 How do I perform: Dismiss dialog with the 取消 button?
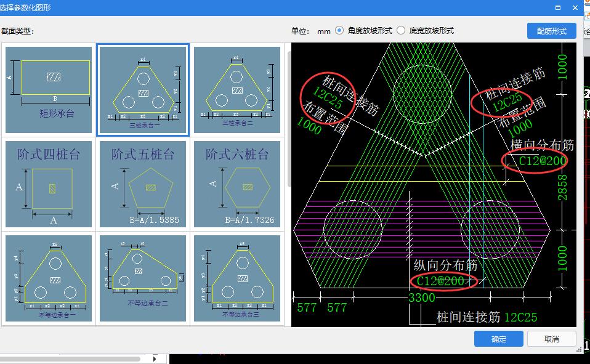552,339
